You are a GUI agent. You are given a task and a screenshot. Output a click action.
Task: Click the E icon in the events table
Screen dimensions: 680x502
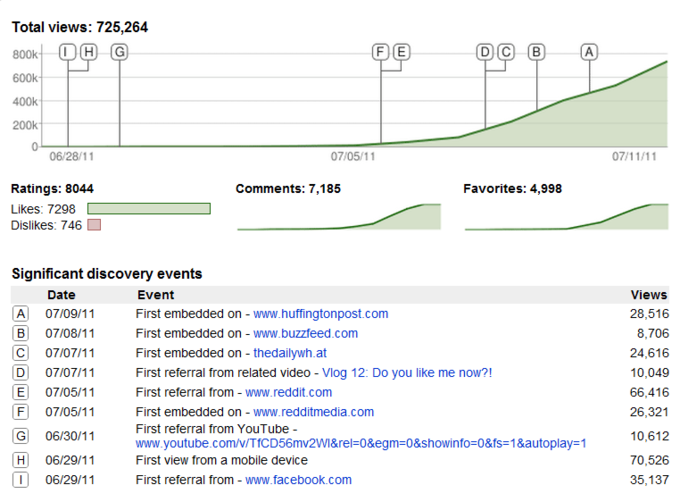[x=20, y=392]
